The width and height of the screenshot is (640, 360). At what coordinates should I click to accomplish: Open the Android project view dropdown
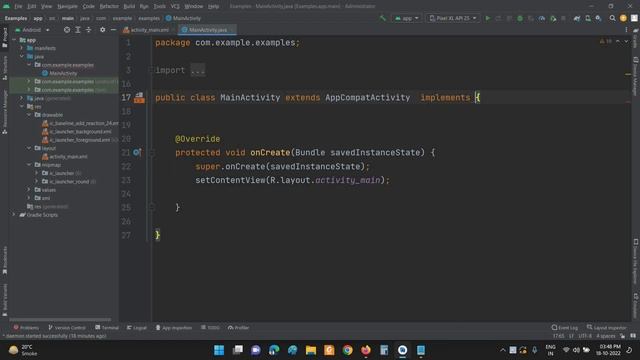32,30
